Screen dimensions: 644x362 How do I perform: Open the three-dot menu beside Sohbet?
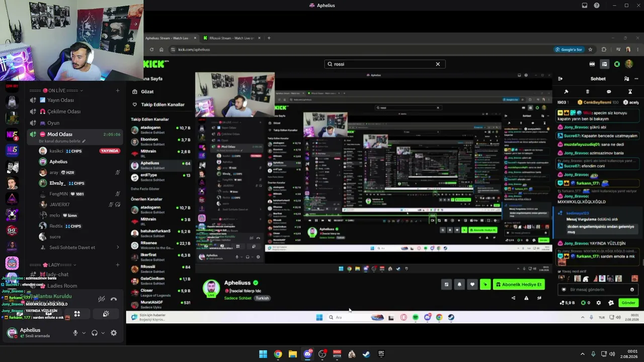(x=636, y=78)
